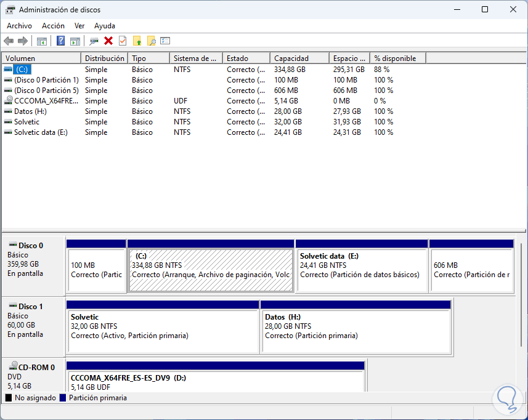Click the folder with green arrow icon
528x420 pixels.
click(137, 41)
